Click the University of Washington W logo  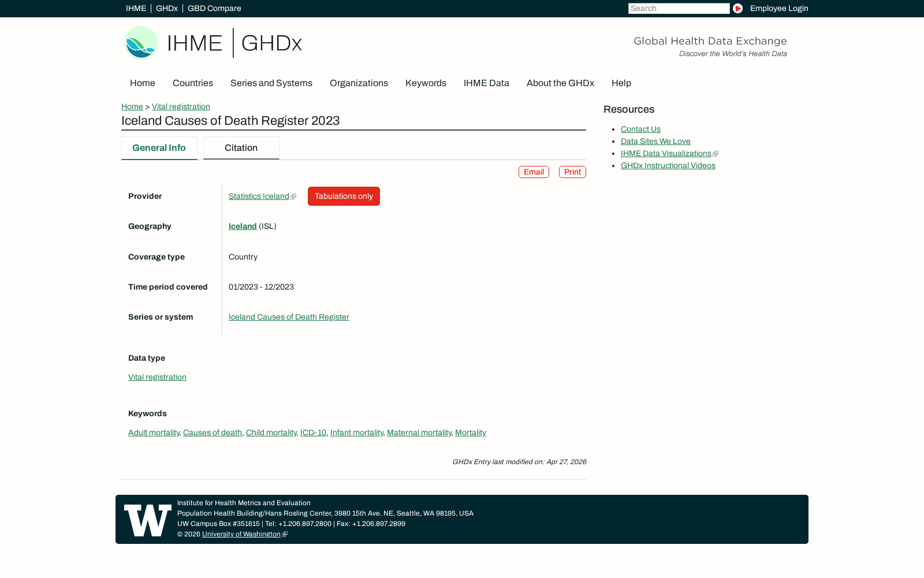(x=148, y=520)
